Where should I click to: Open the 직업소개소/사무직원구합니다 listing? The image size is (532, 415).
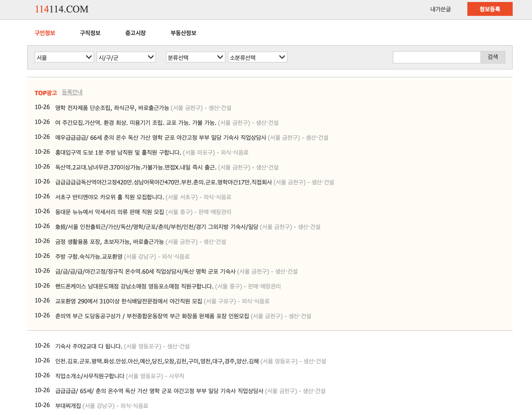click(x=90, y=376)
